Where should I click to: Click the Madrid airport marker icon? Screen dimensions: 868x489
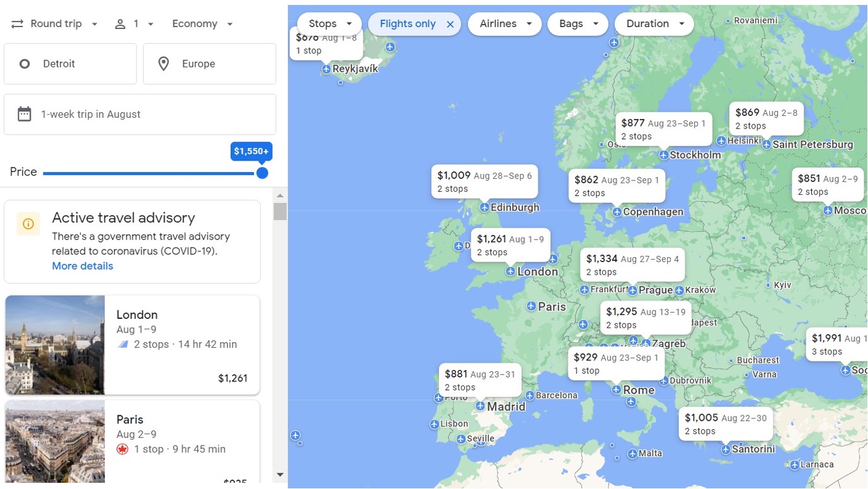pos(481,406)
